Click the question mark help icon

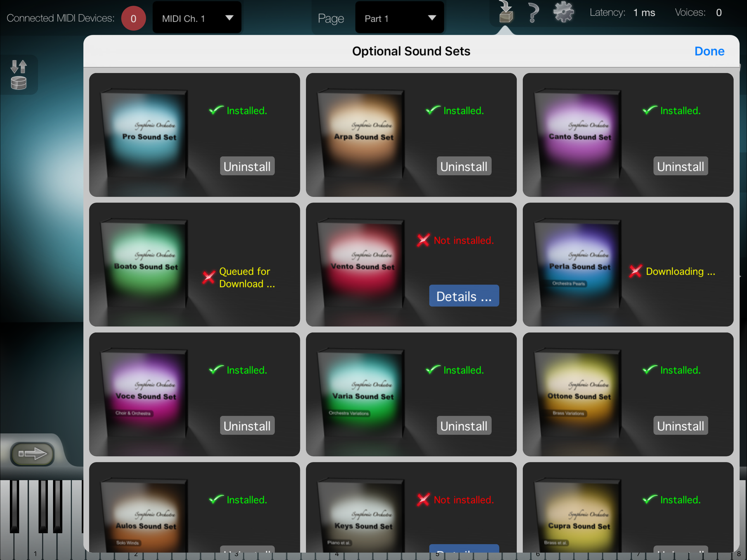coord(533,13)
